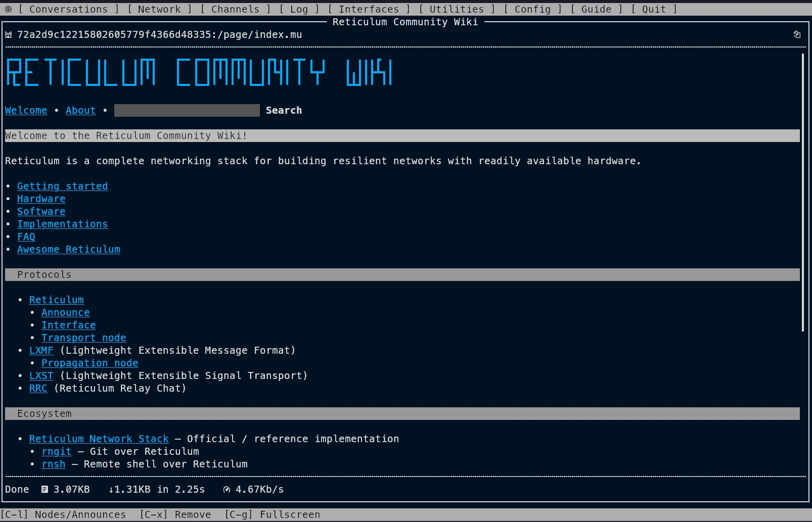Open the Announce link
812x522 pixels.
click(x=66, y=312)
